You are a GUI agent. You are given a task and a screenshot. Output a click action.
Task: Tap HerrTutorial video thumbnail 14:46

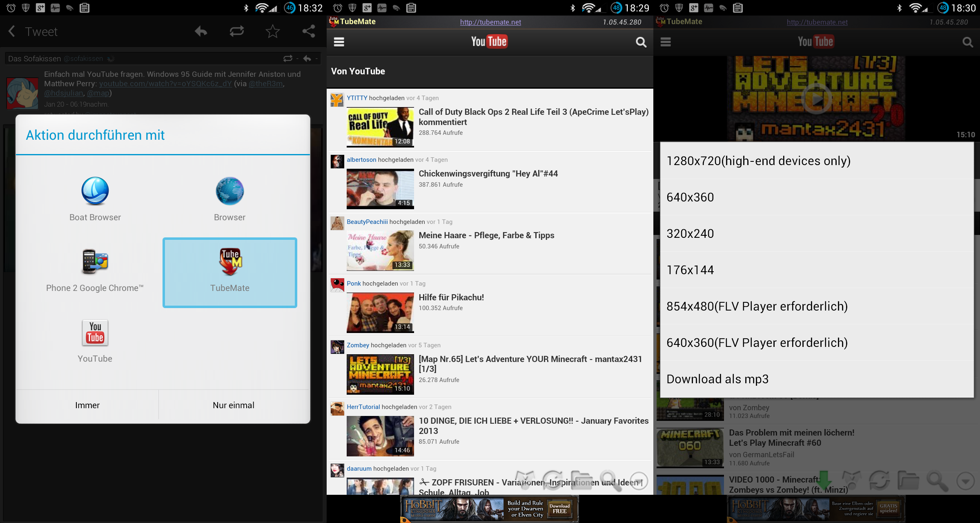coord(380,436)
